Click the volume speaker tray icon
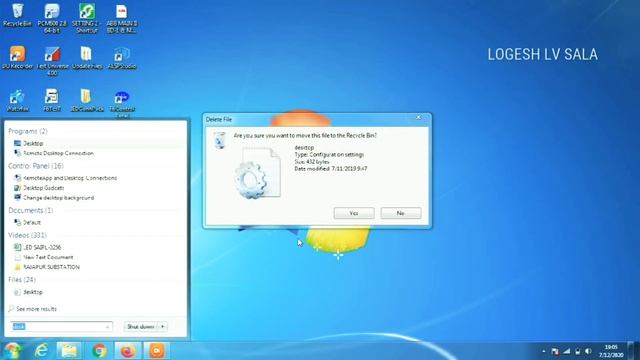The height and width of the screenshot is (360, 640). (x=588, y=351)
